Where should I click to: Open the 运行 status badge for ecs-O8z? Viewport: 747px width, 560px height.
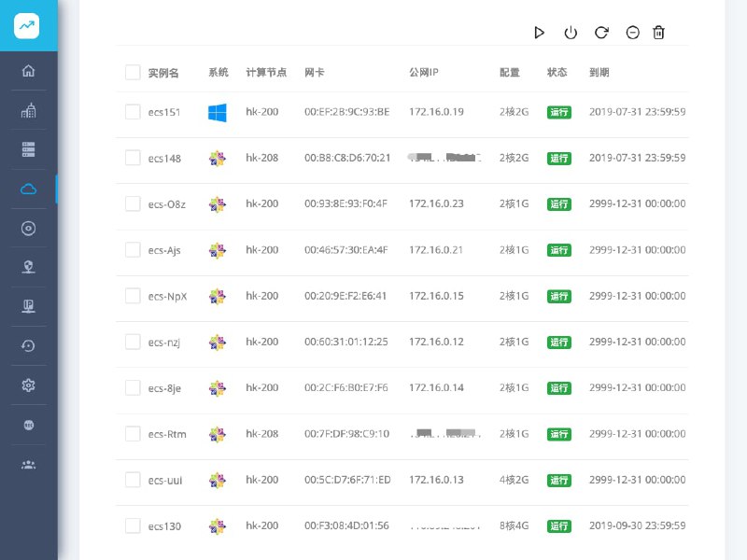(559, 204)
